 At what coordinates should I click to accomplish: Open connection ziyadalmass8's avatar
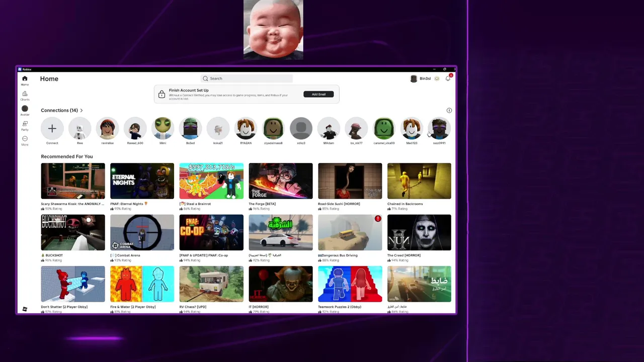273,129
